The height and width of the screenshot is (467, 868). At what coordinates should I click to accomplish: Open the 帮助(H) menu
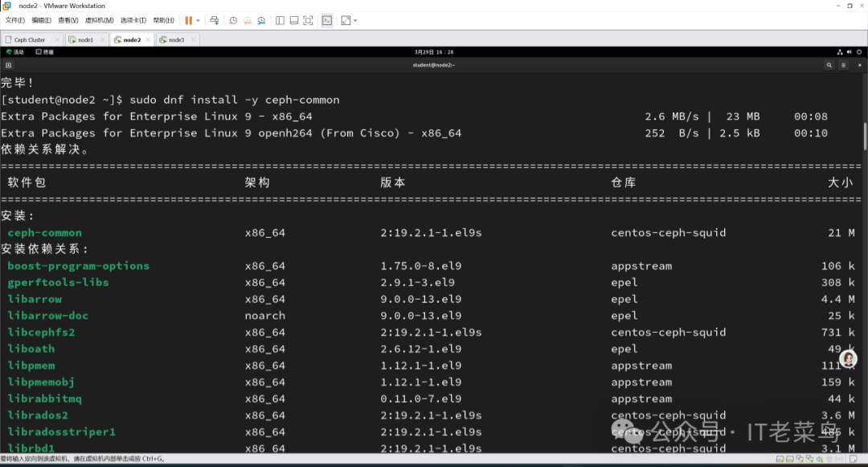click(163, 20)
